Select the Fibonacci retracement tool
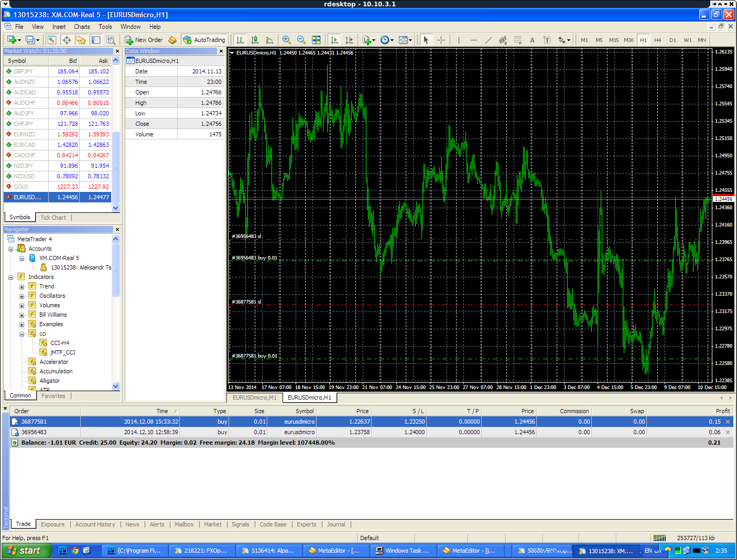 pos(517,40)
